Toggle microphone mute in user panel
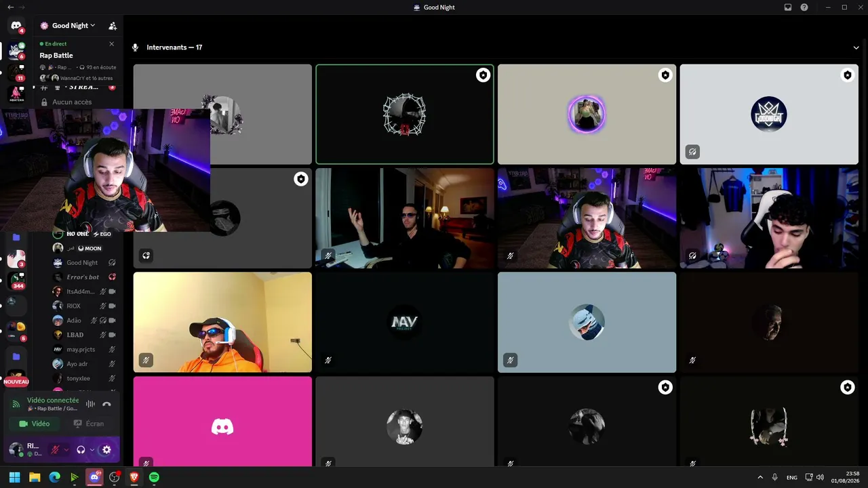 pos(55,449)
